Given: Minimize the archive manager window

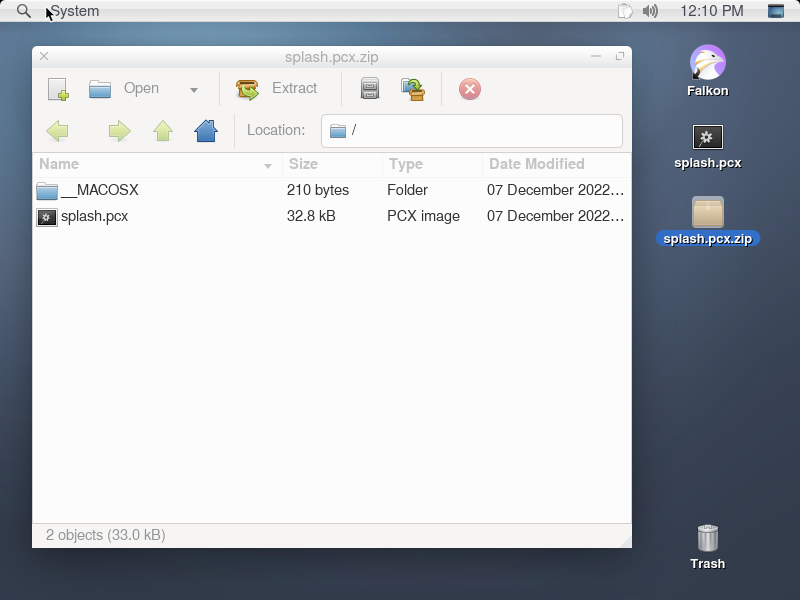Looking at the screenshot, I should [x=596, y=56].
